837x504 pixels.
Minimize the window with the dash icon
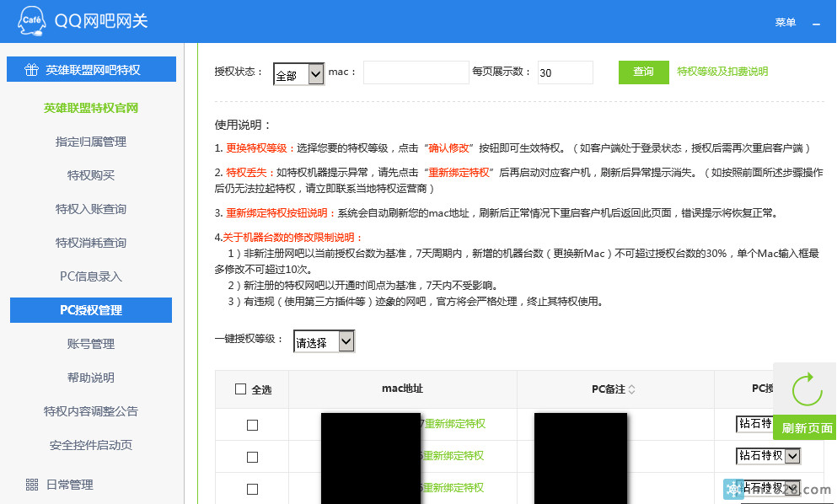816,24
